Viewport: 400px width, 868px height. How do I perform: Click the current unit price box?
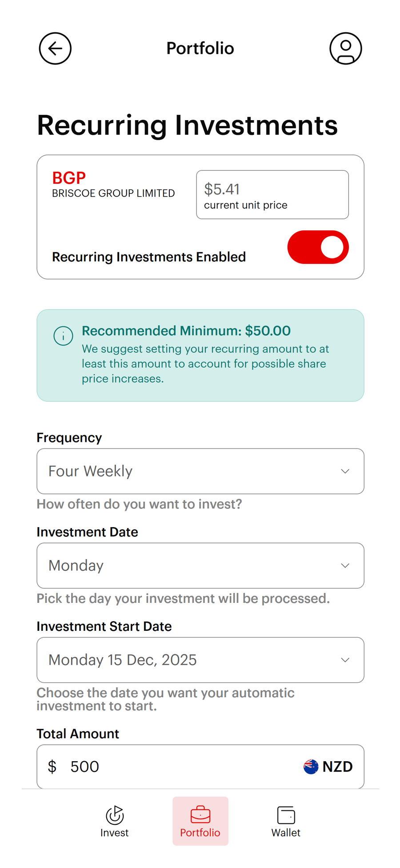pos(272,194)
